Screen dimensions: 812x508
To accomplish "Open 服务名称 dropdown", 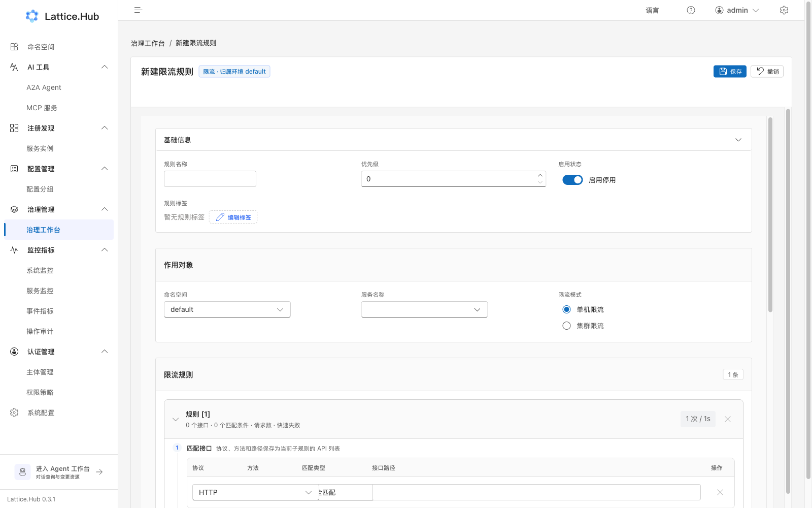I will (424, 309).
